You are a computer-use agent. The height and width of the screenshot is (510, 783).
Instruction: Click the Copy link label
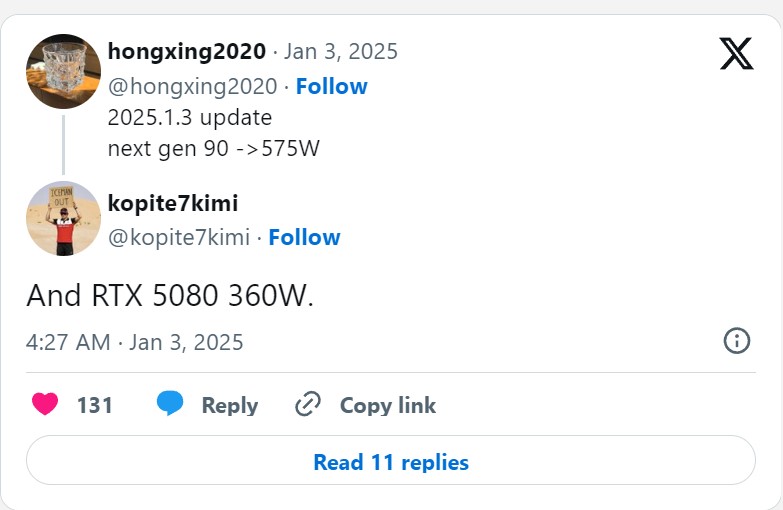point(388,405)
